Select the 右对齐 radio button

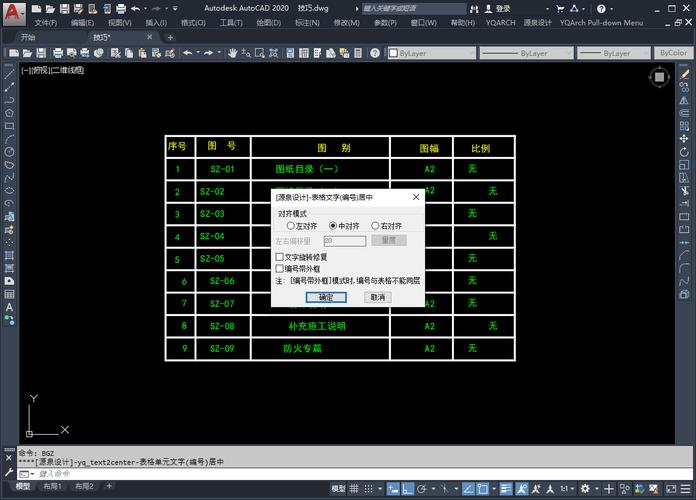click(x=376, y=226)
